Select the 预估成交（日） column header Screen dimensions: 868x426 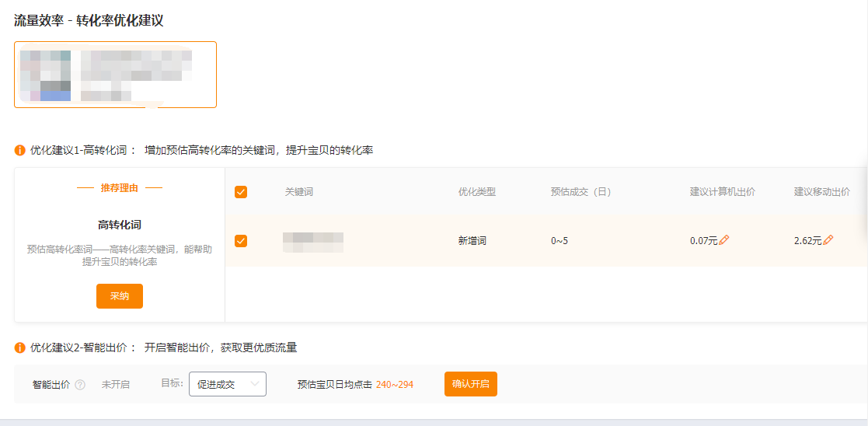coord(580,192)
